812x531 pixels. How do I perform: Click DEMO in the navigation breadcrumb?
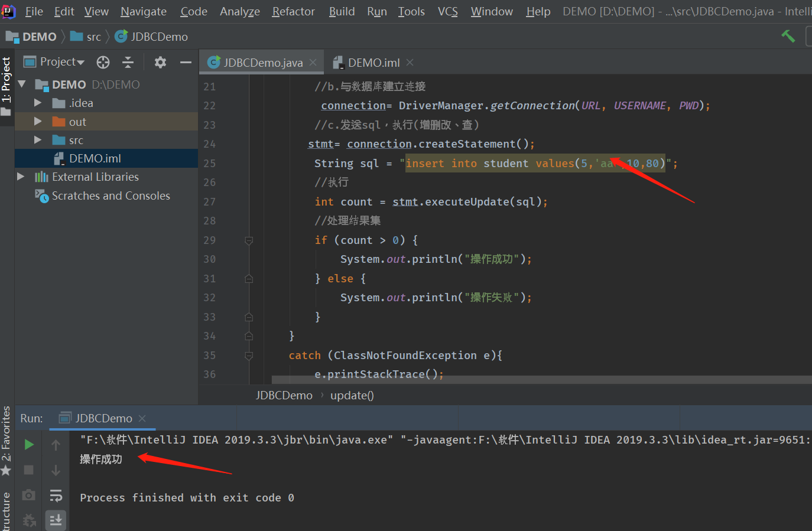[31, 37]
